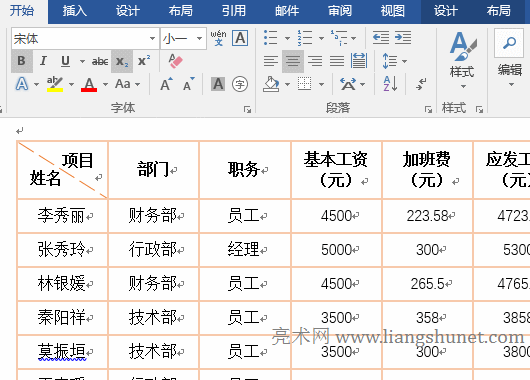Click the Clear All Formatting eraser icon
The height and width of the screenshot is (380, 530).
(175, 61)
